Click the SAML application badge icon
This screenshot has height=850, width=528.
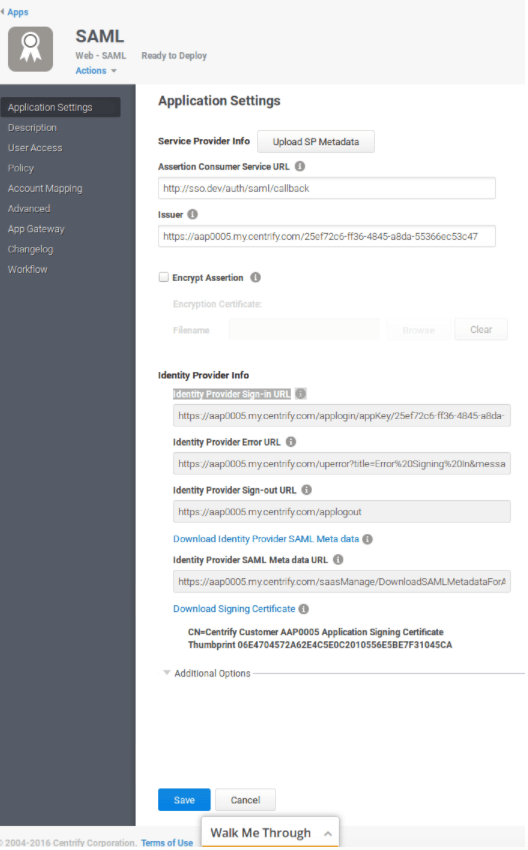tap(30, 49)
